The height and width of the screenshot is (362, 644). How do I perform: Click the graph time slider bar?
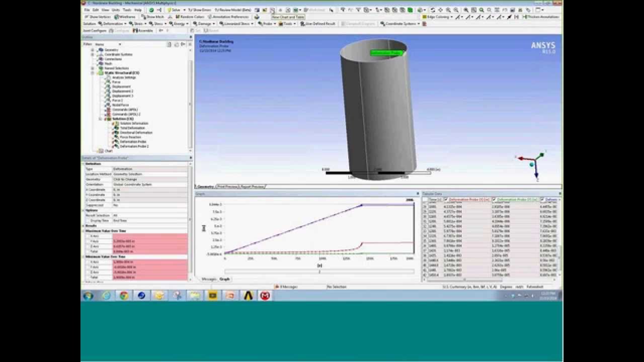(x=319, y=271)
